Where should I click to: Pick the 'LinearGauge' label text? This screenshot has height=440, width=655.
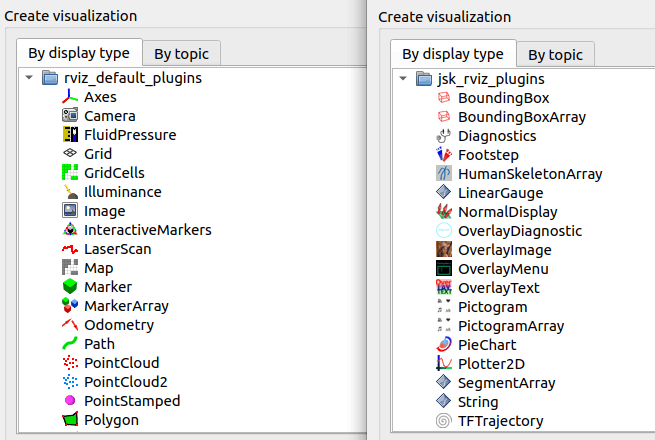pyautogui.click(x=501, y=193)
